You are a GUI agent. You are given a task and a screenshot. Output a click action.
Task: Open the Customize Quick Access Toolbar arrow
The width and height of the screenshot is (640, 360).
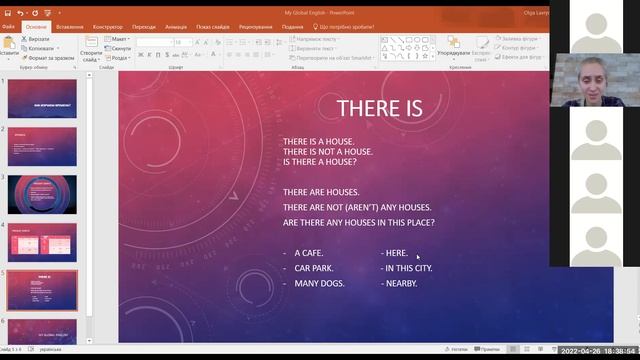coord(60,13)
